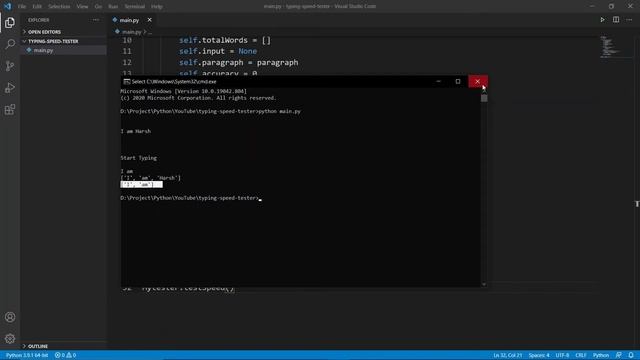The image size is (640, 360).
Task: Change UTF-8 file encoding
Action: [562, 355]
